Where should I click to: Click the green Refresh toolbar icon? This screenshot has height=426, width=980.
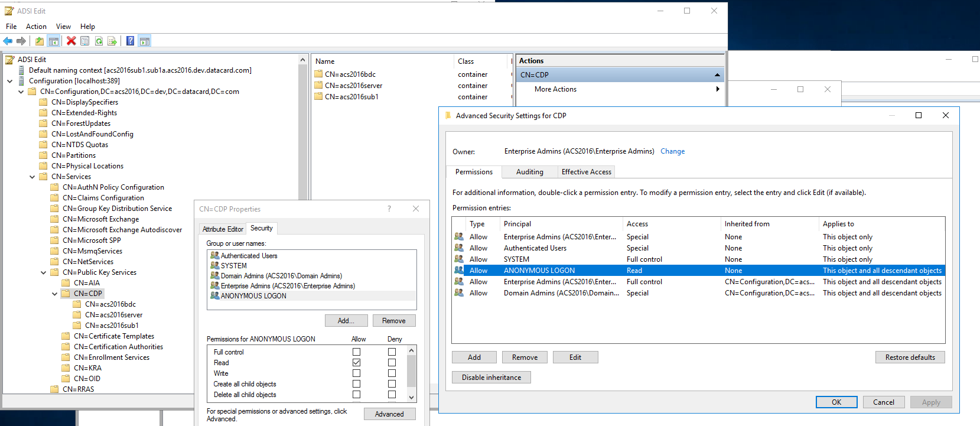tap(99, 41)
